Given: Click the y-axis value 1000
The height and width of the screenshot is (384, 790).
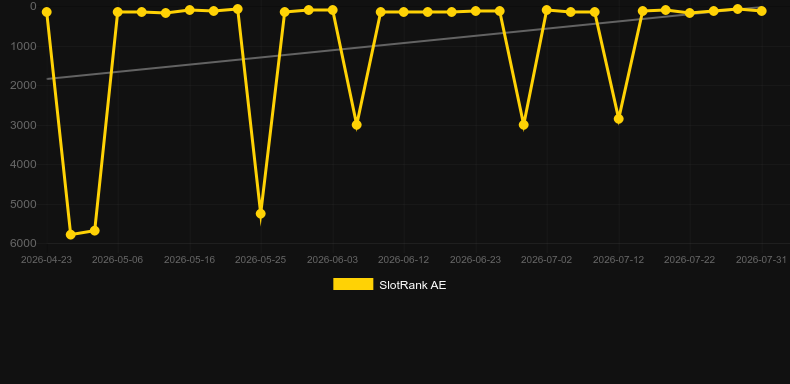Looking at the screenshot, I should coord(23,46).
